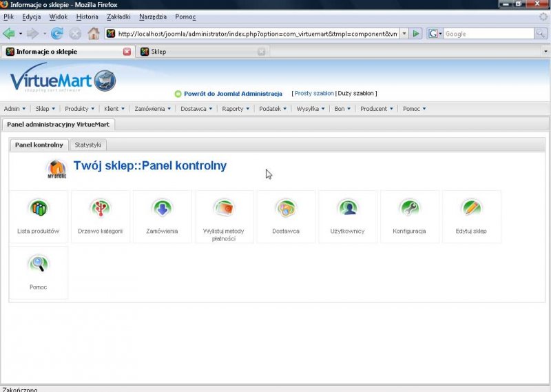Go to Firefox home page
The image size is (551, 392).
pos(93,33)
